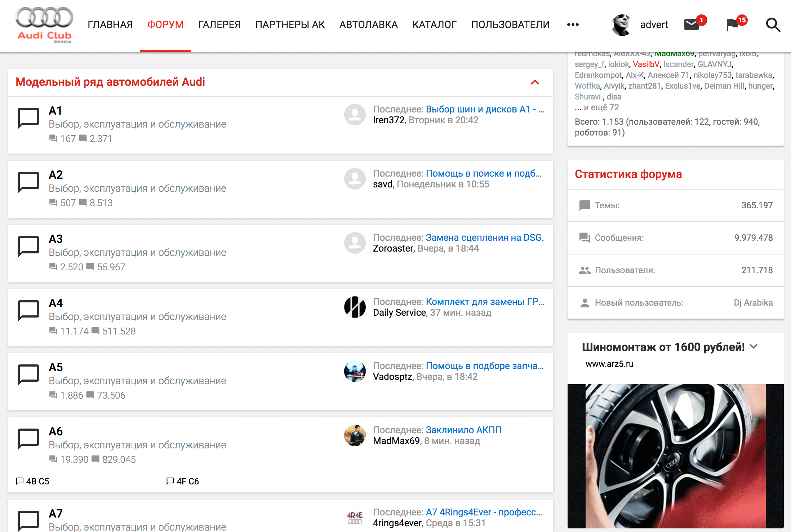Open the A1 forum title
Screen dimensions: 791x532
click(x=55, y=111)
